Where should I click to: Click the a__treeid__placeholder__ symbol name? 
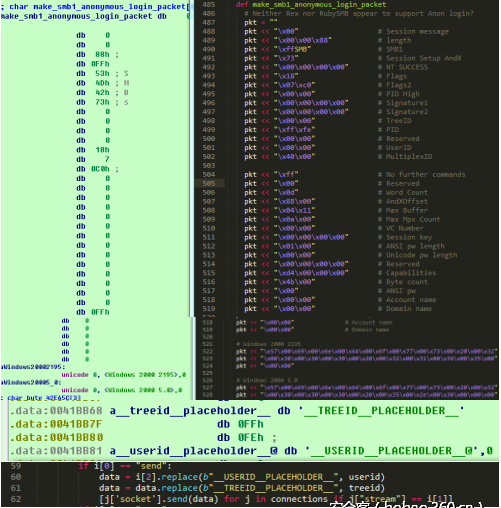click(190, 411)
